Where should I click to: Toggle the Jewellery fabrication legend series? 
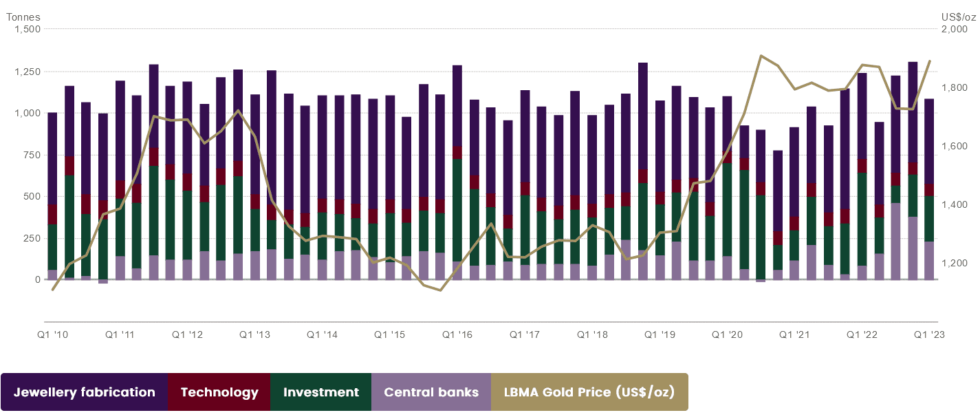85,392
